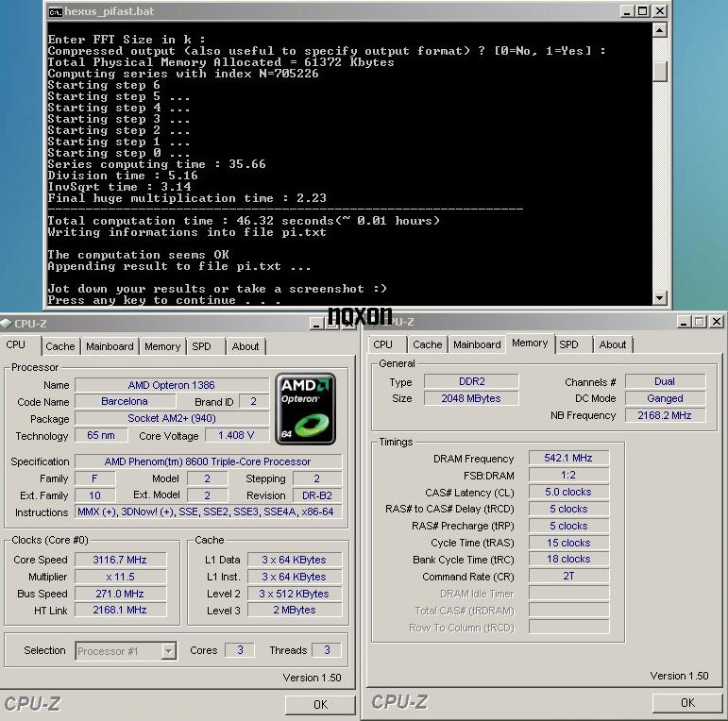The image size is (728, 721).
Task: Click the 'Ganged' DC Mode value
Action: coord(665,398)
